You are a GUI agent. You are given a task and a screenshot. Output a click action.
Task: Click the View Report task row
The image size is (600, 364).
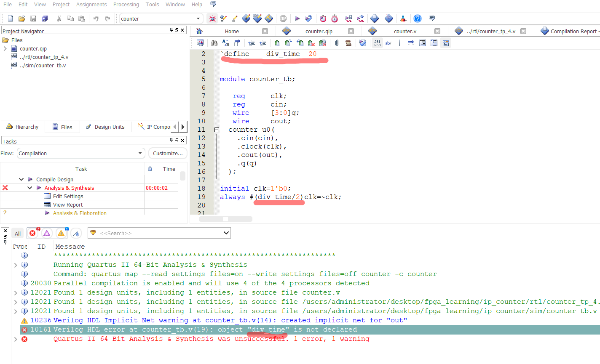(68, 205)
